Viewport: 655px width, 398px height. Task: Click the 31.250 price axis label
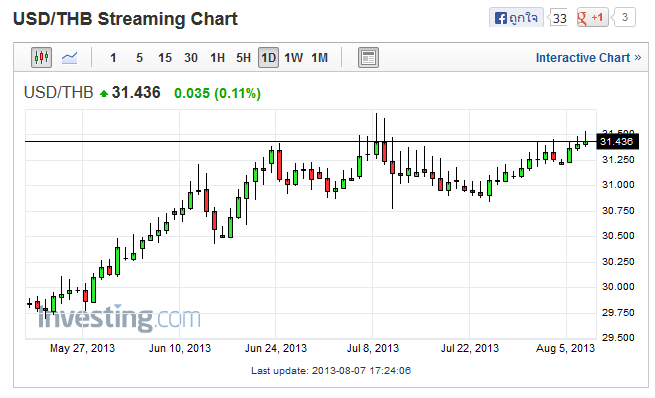(618, 160)
